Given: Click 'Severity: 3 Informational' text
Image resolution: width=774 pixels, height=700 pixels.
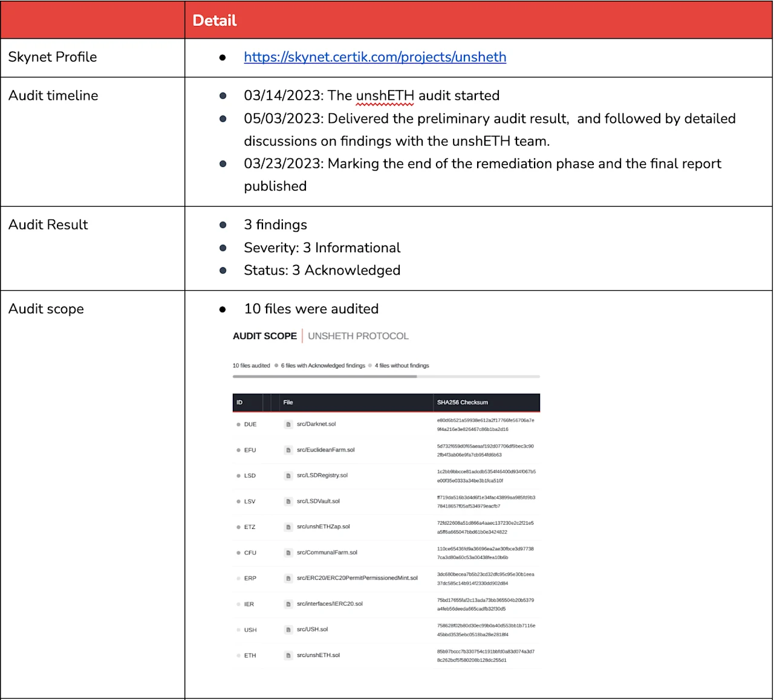Looking at the screenshot, I should click(322, 248).
